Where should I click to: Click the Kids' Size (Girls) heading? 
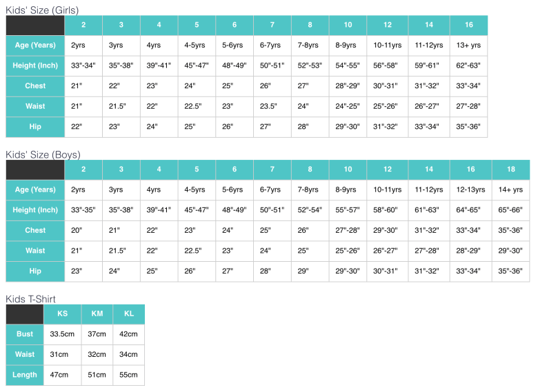[x=42, y=10]
